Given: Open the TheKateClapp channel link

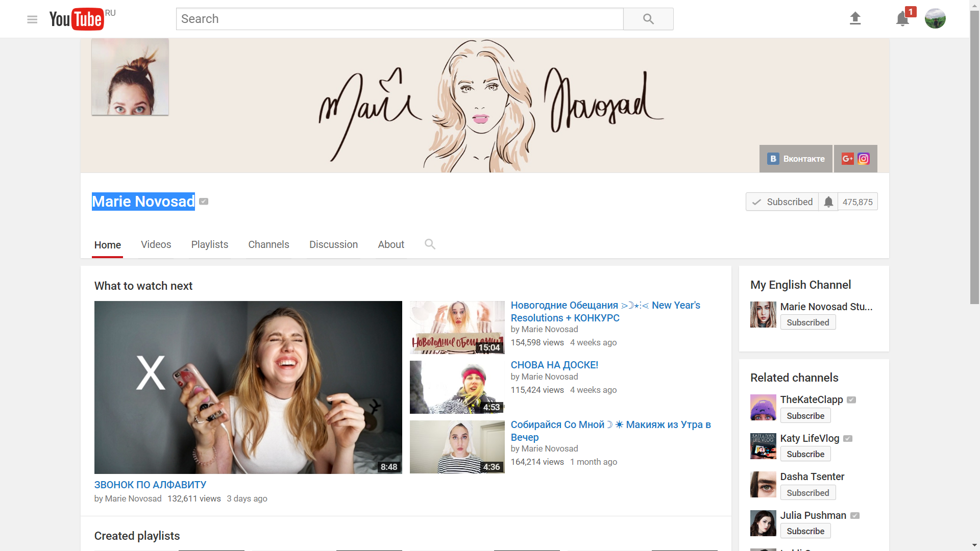Looking at the screenshot, I should [x=812, y=399].
